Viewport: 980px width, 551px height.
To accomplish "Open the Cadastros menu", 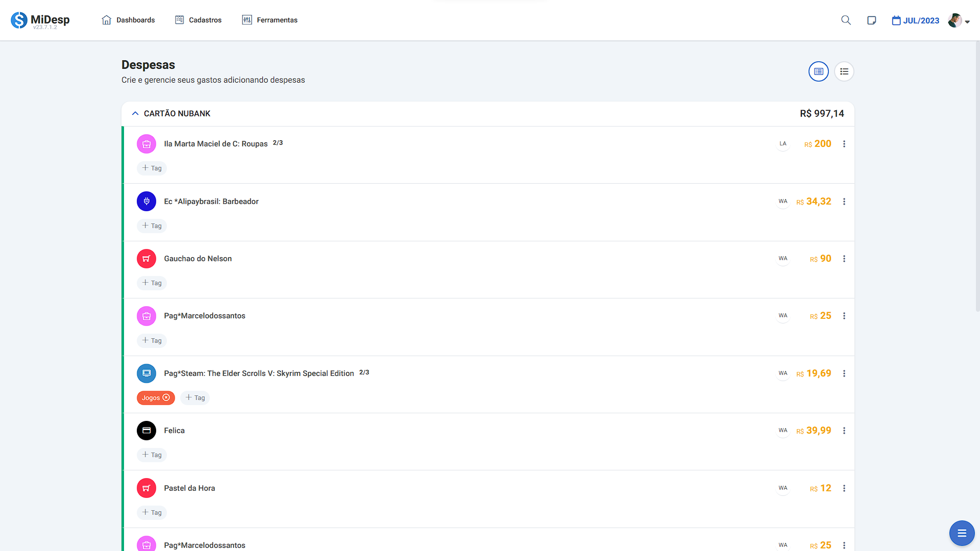I will pyautogui.click(x=198, y=20).
